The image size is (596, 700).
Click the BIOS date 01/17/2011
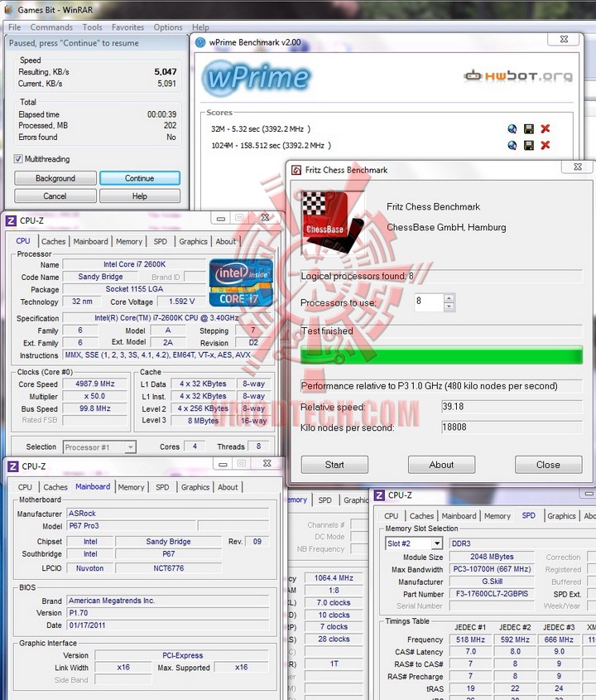168,625
